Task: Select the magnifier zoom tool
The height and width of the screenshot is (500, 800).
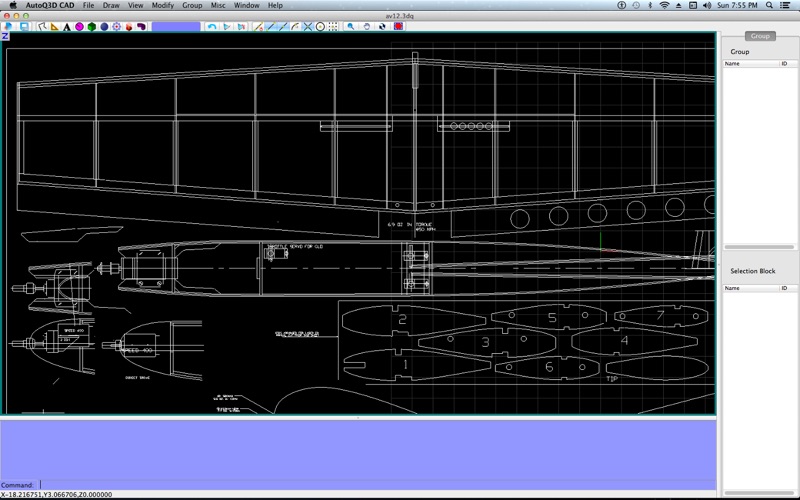Action: [348, 26]
